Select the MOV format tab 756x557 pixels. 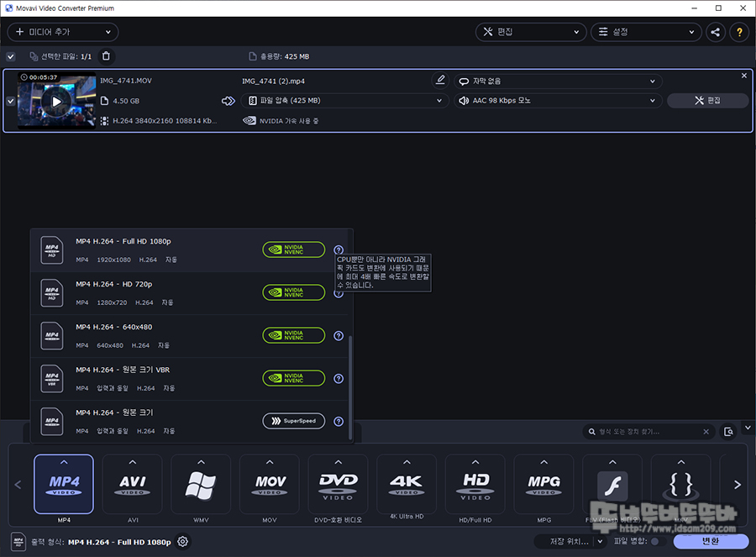270,484
